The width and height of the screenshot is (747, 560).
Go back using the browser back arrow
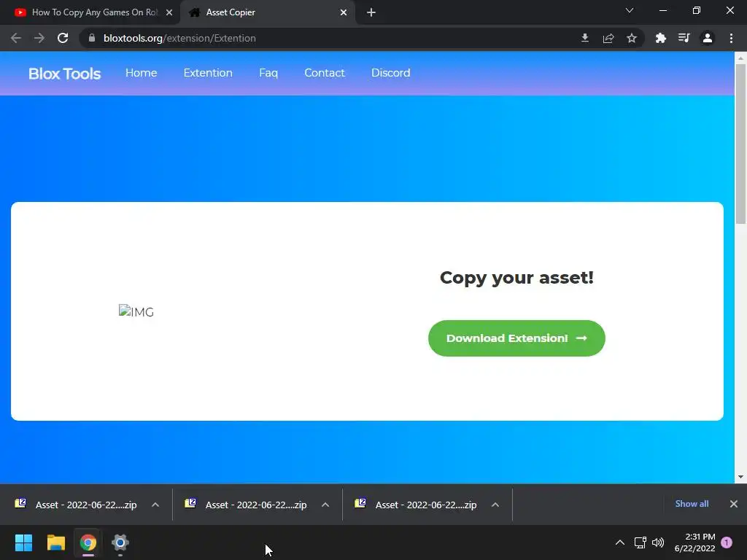click(x=16, y=38)
